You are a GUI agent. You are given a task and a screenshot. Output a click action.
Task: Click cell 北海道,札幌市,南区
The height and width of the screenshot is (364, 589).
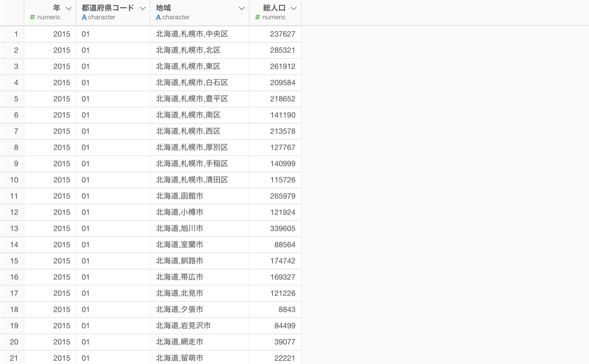tap(200, 115)
